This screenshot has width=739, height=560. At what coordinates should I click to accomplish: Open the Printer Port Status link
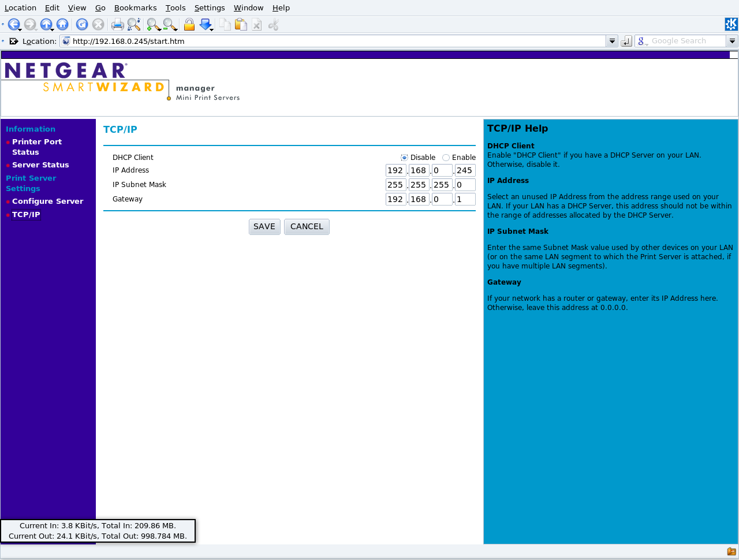(37, 147)
